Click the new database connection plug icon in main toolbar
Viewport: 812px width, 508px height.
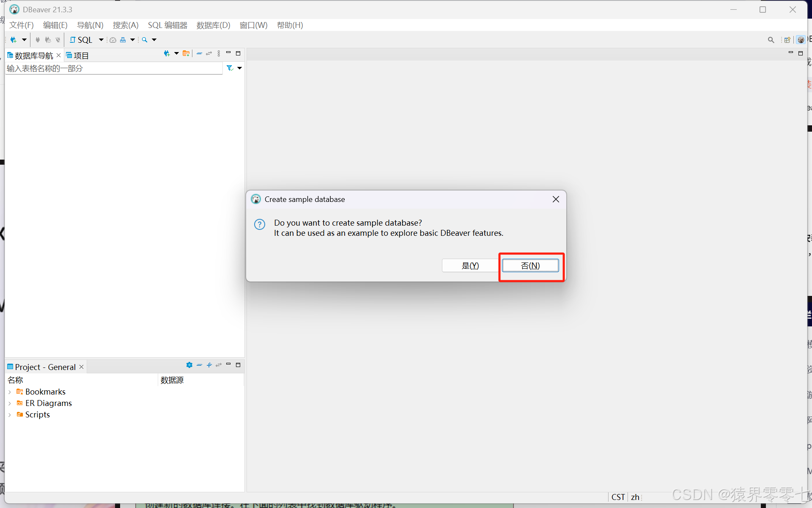14,40
